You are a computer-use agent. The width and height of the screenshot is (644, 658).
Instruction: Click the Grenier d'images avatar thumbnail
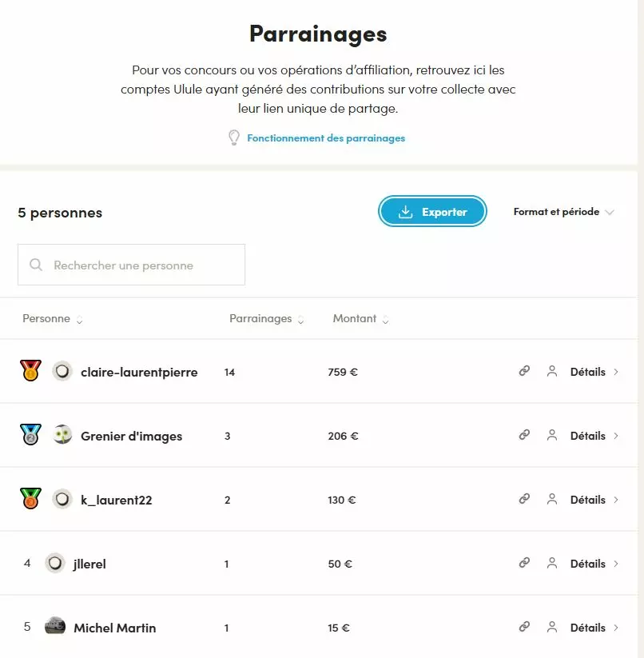tap(62, 436)
